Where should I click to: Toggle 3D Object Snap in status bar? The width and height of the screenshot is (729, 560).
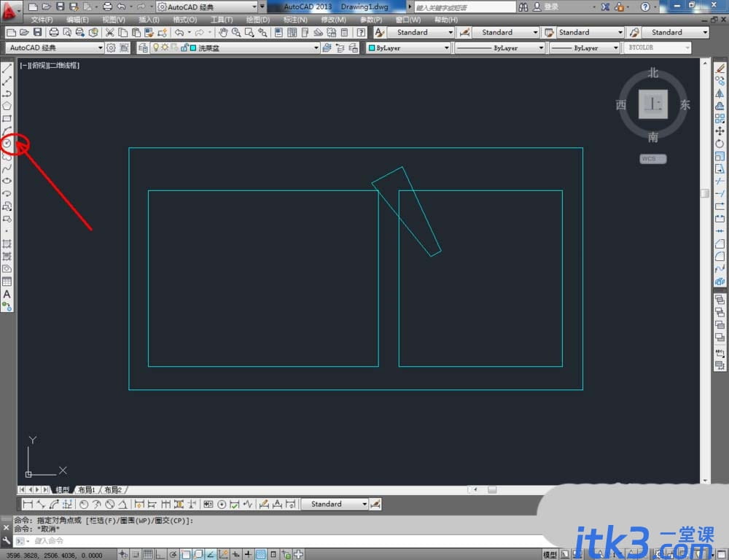(198, 554)
